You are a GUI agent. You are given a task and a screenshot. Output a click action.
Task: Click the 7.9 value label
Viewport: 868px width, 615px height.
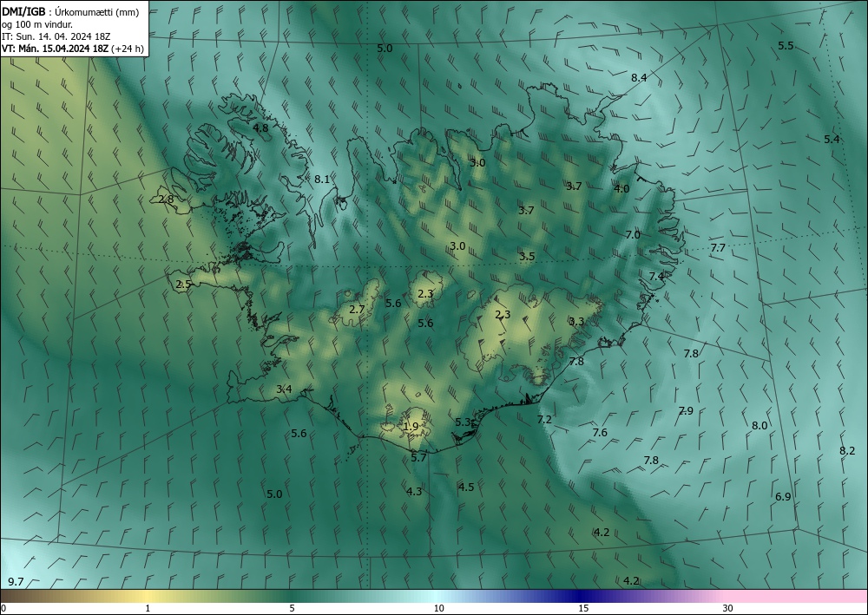686,411
